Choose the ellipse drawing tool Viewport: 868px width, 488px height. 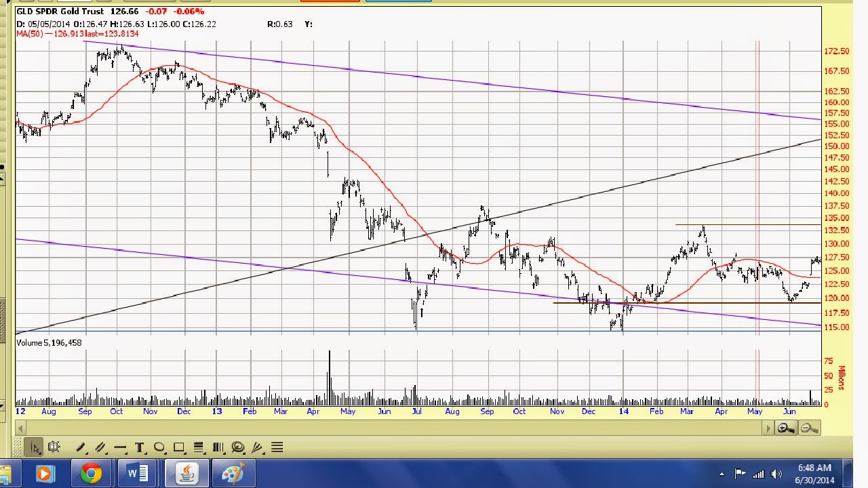159,447
